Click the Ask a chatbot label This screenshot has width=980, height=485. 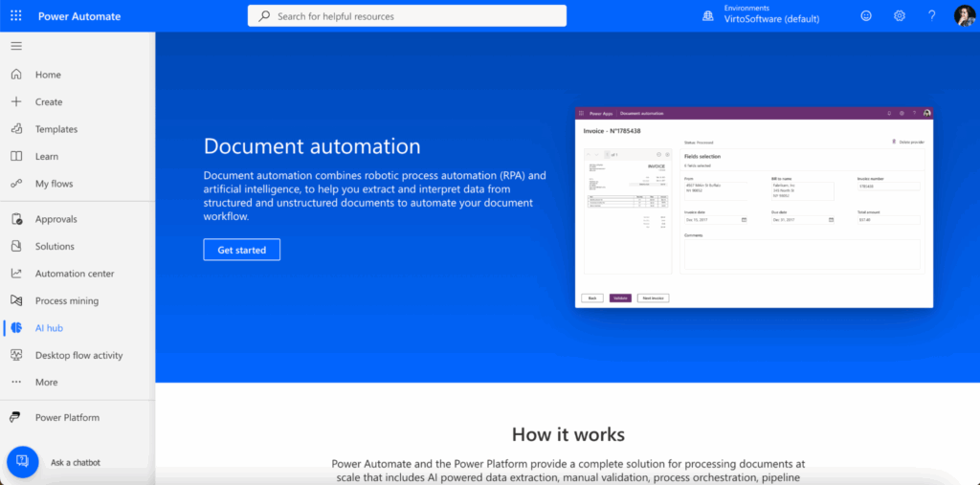point(76,462)
